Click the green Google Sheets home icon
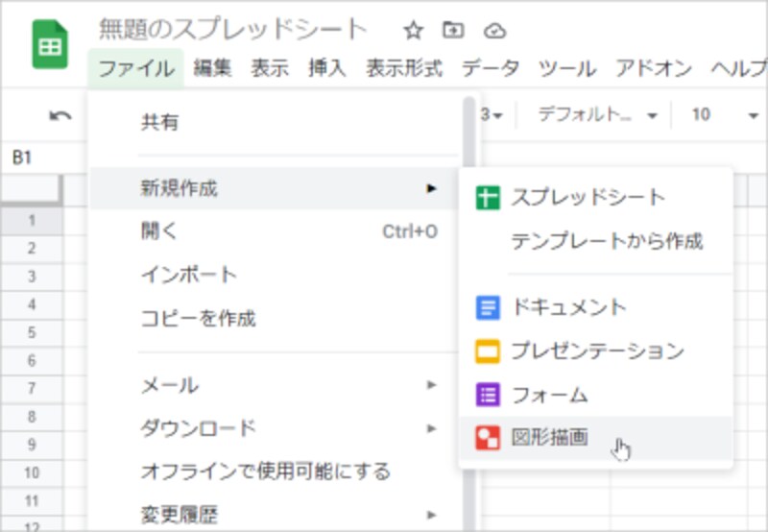The width and height of the screenshot is (768, 532). click(50, 44)
